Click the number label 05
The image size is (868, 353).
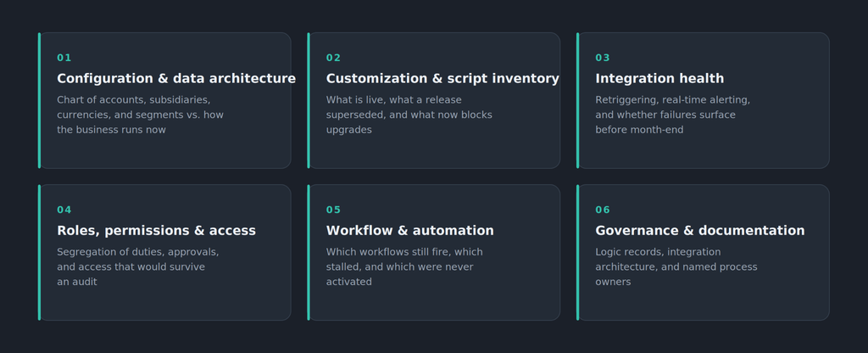(x=333, y=210)
